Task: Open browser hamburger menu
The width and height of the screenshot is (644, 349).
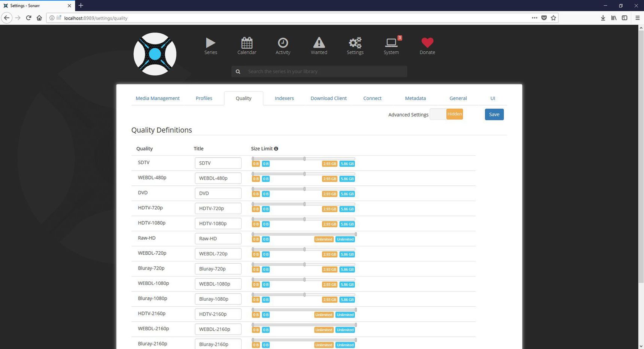Action: tap(637, 18)
